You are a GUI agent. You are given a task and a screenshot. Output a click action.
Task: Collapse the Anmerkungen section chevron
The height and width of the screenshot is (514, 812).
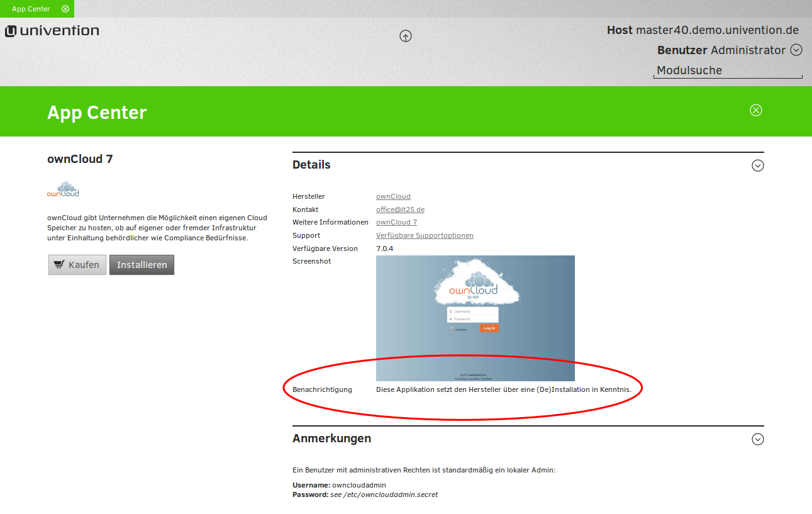pos(758,439)
